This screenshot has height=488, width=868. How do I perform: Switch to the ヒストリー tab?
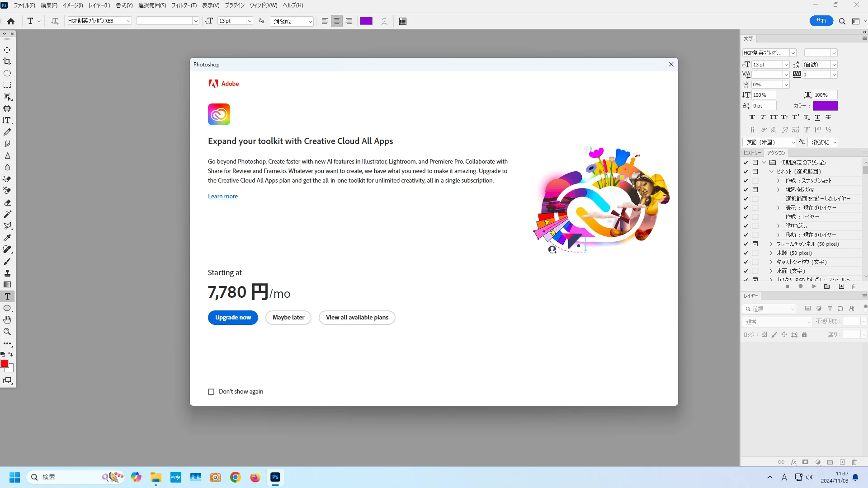click(752, 153)
